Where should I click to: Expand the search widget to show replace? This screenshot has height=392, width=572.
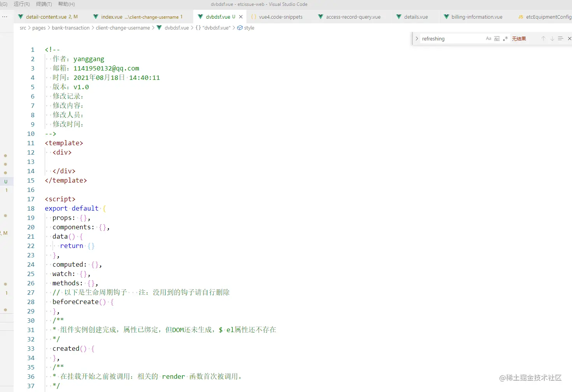pyautogui.click(x=416, y=38)
